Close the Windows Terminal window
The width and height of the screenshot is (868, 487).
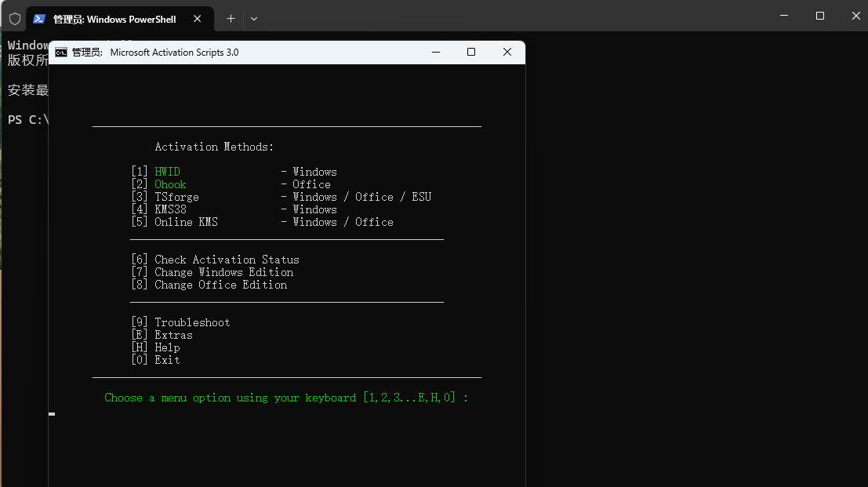click(x=855, y=16)
